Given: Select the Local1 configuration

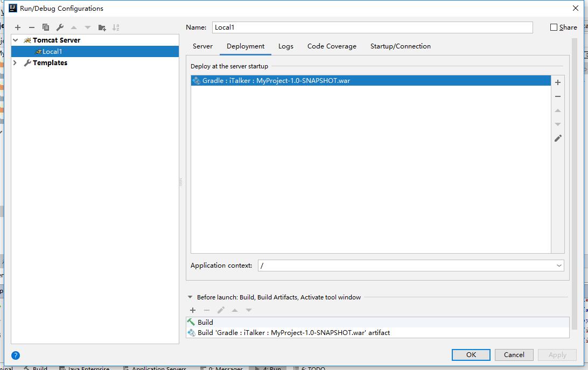Looking at the screenshot, I should (x=95, y=51).
